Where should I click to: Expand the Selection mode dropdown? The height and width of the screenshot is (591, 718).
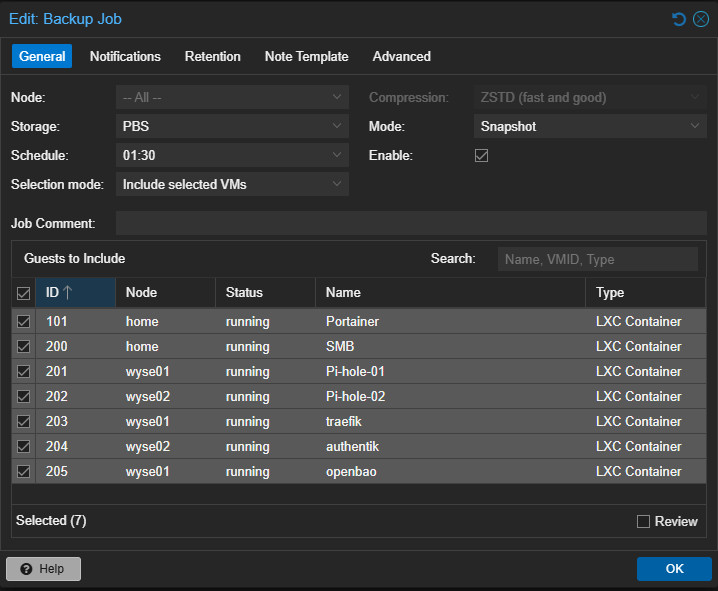click(x=232, y=184)
